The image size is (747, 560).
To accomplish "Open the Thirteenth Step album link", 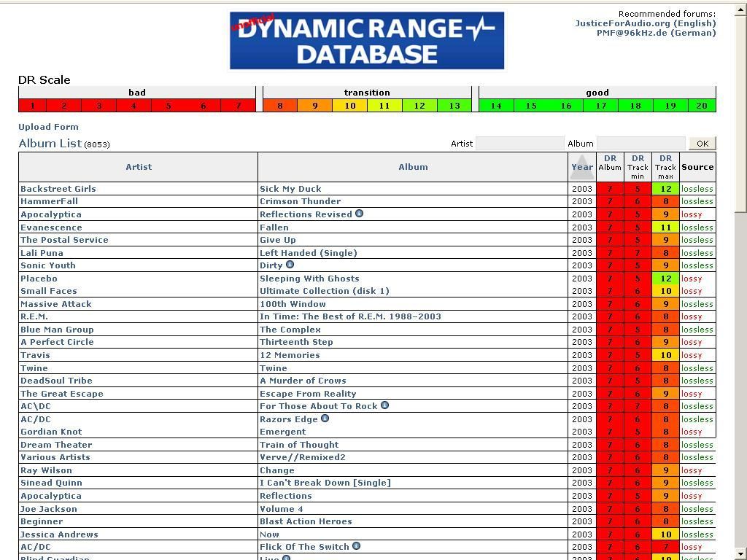I will [x=296, y=342].
